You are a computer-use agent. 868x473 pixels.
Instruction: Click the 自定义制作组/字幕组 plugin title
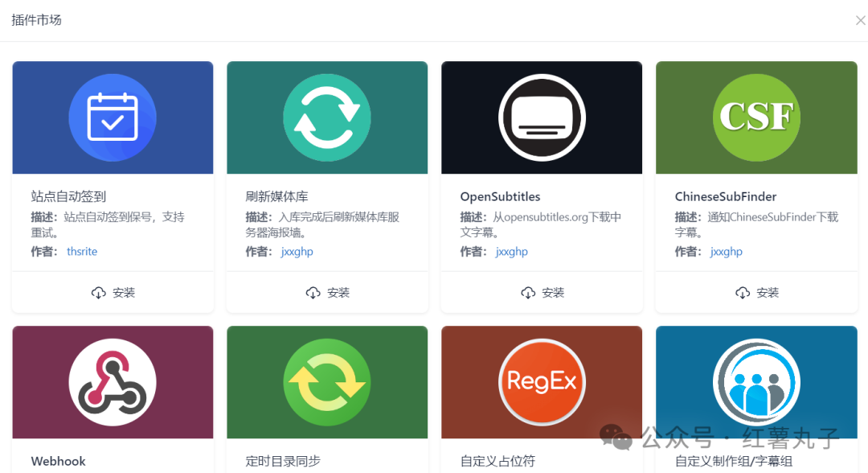click(x=734, y=462)
